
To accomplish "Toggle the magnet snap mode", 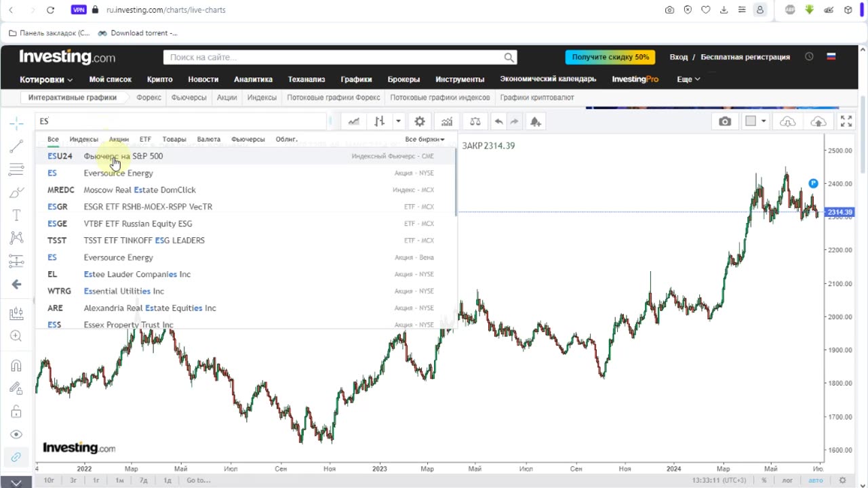I will pos(16,366).
